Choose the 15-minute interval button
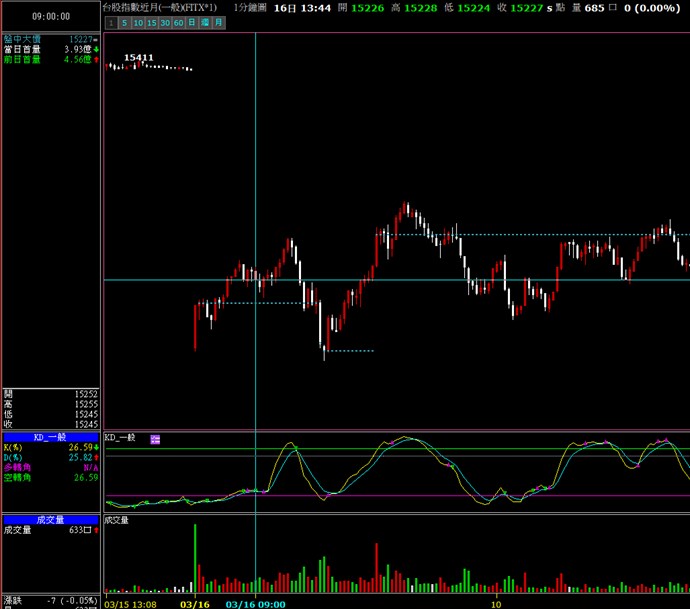 point(151,21)
